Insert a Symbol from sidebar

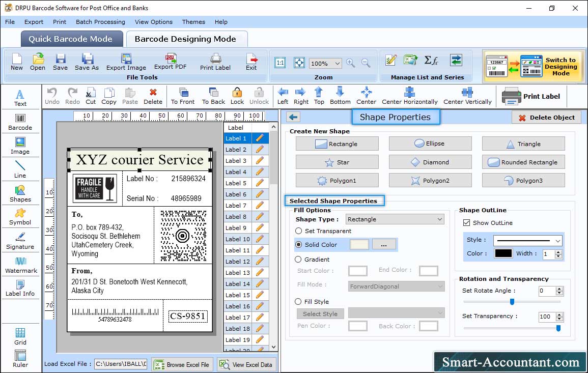pos(20,217)
